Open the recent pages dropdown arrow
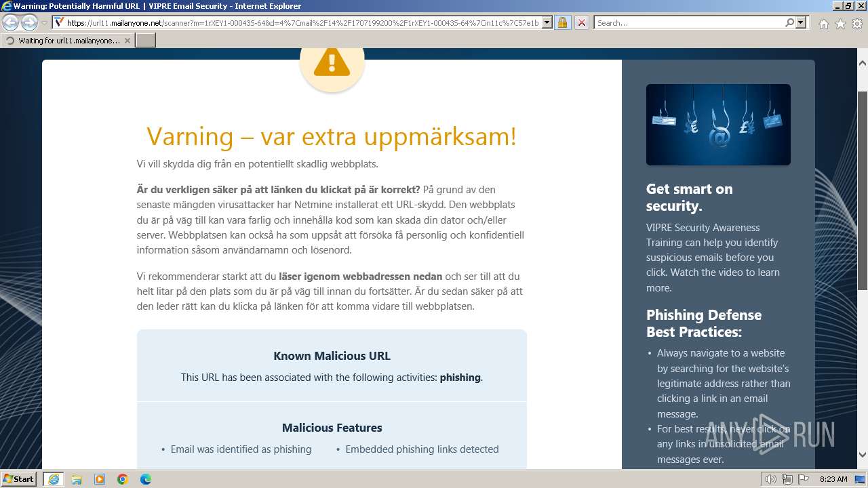868x488 pixels. point(44,23)
